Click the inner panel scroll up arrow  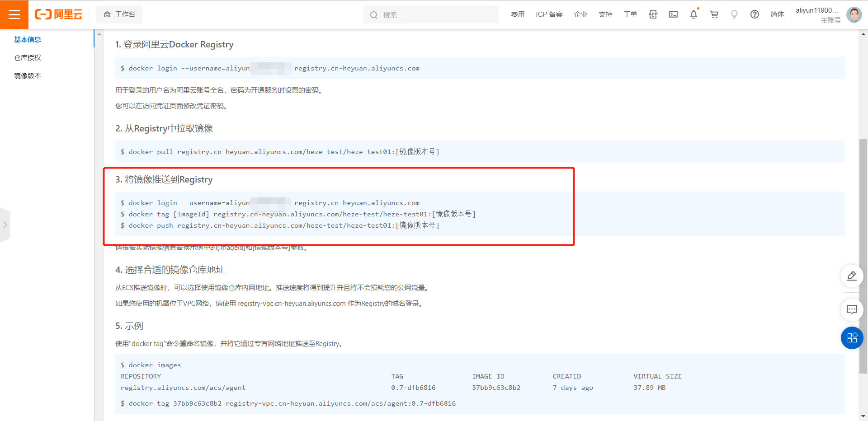click(99, 34)
